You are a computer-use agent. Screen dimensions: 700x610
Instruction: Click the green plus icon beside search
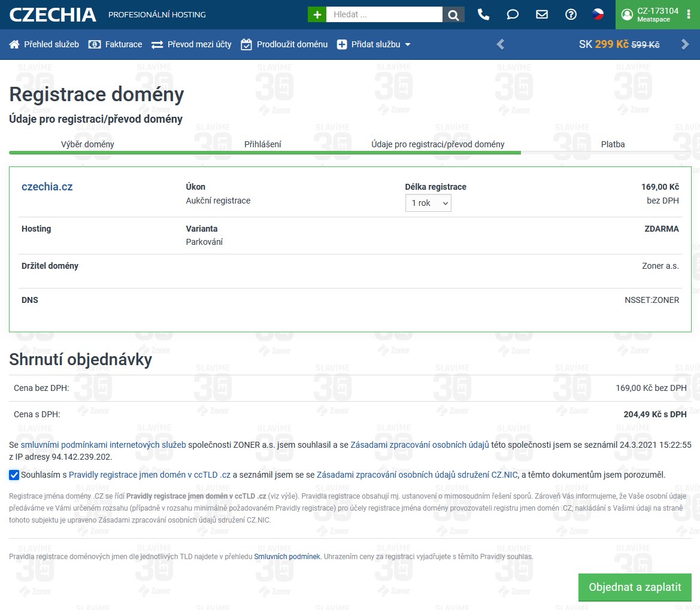click(317, 14)
